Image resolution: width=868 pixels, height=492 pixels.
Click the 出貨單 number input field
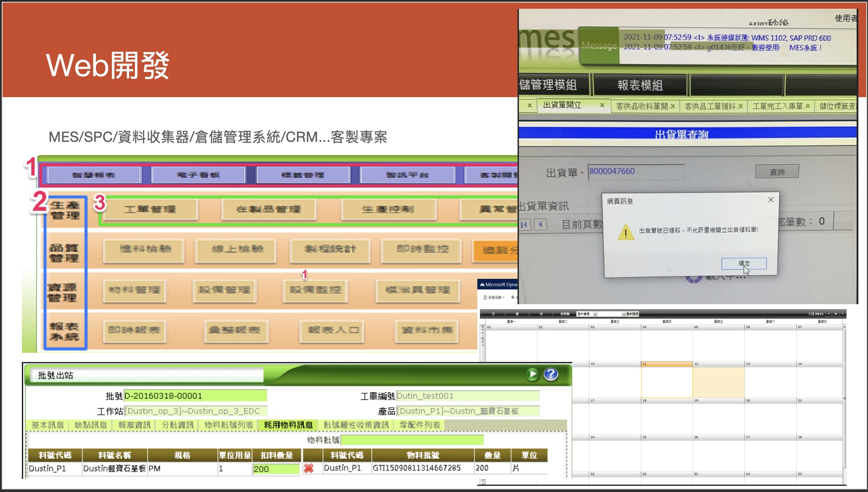click(x=636, y=172)
